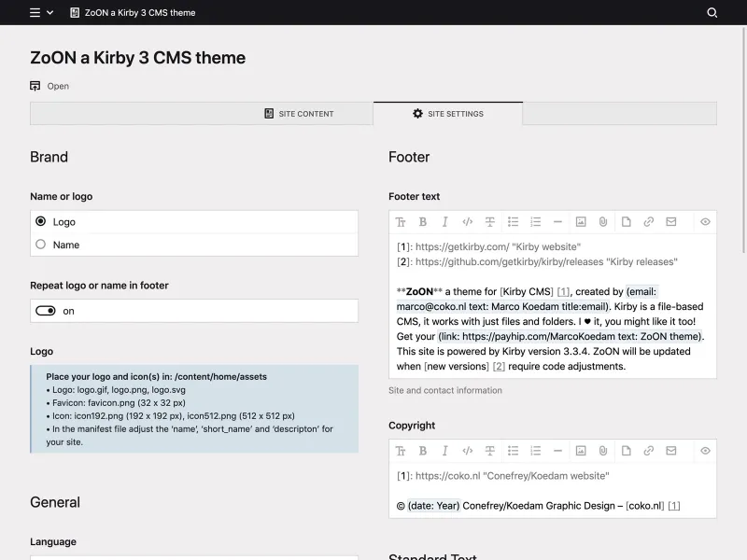Apply italic formatting in the Copyright editor

[445, 451]
